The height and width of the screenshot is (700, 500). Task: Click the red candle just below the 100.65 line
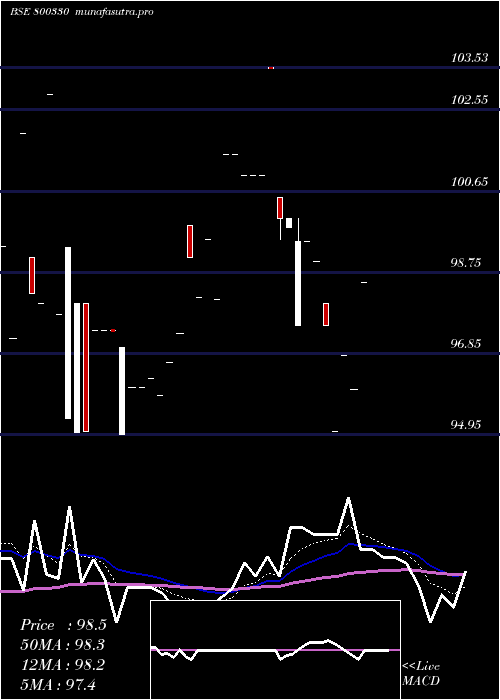tap(280, 208)
